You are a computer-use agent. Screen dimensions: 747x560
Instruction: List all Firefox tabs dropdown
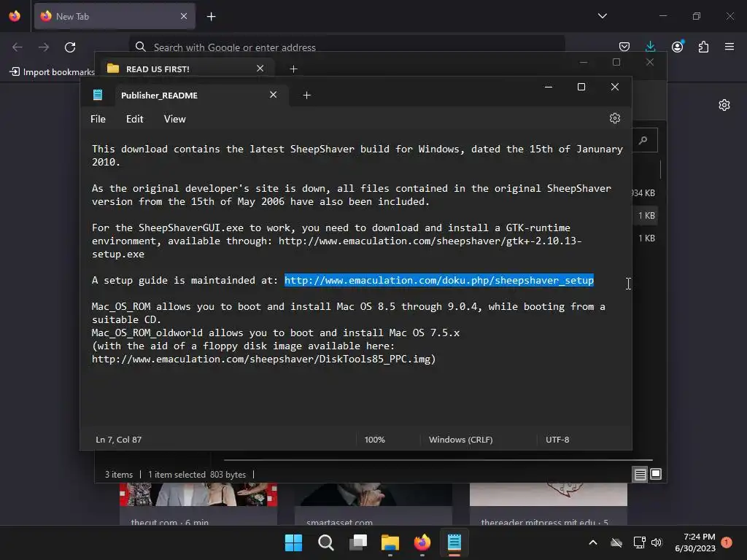pos(602,16)
